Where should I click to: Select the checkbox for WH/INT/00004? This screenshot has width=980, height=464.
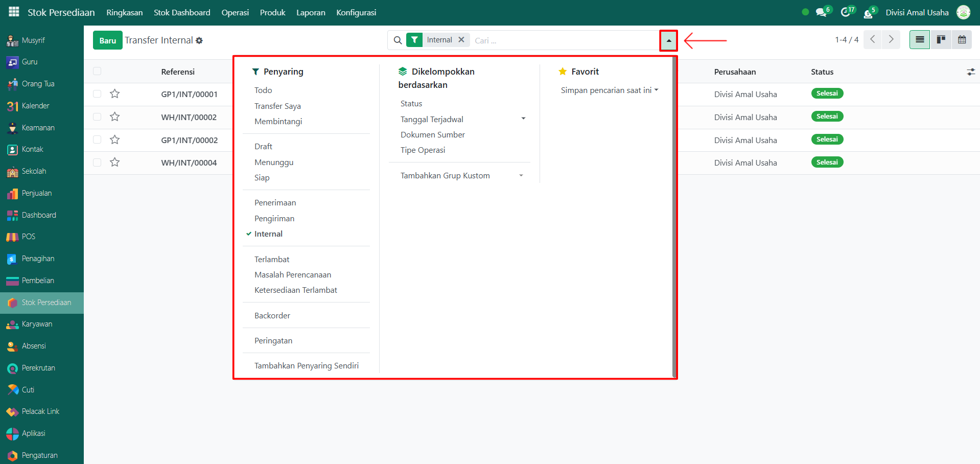click(97, 163)
